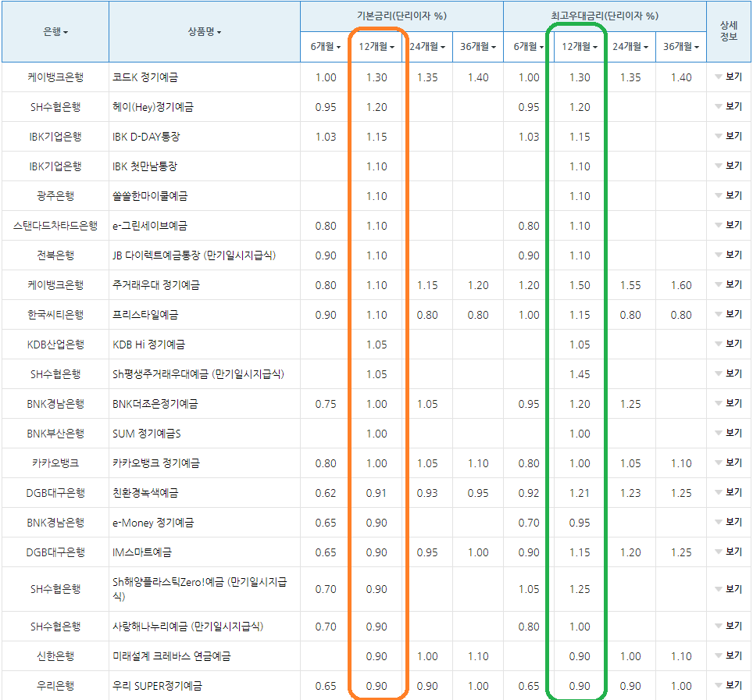View 보기 for 우리 SUPER정기예금
The image size is (753, 700).
coord(729,686)
